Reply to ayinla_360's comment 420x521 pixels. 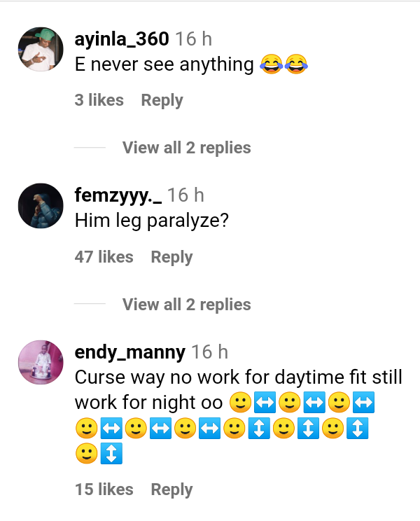click(x=162, y=100)
